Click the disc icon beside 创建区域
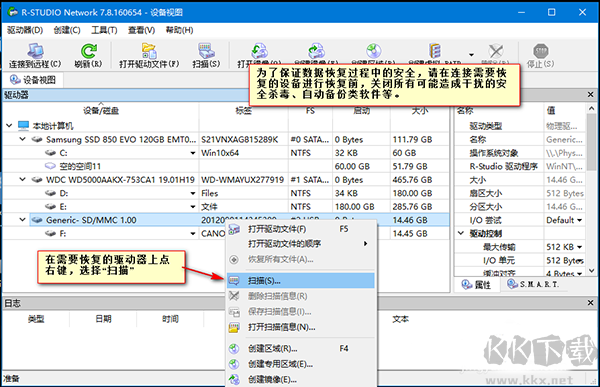This screenshot has height=387, width=600. (234, 349)
